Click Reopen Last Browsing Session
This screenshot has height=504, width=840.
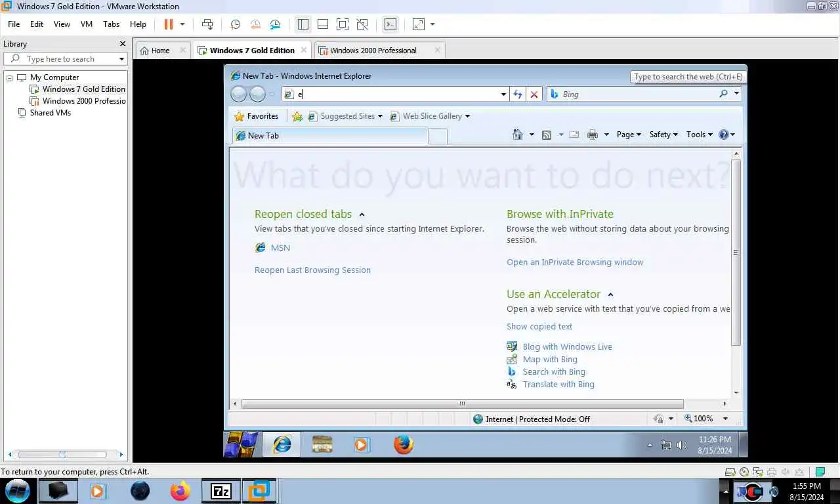[312, 270]
